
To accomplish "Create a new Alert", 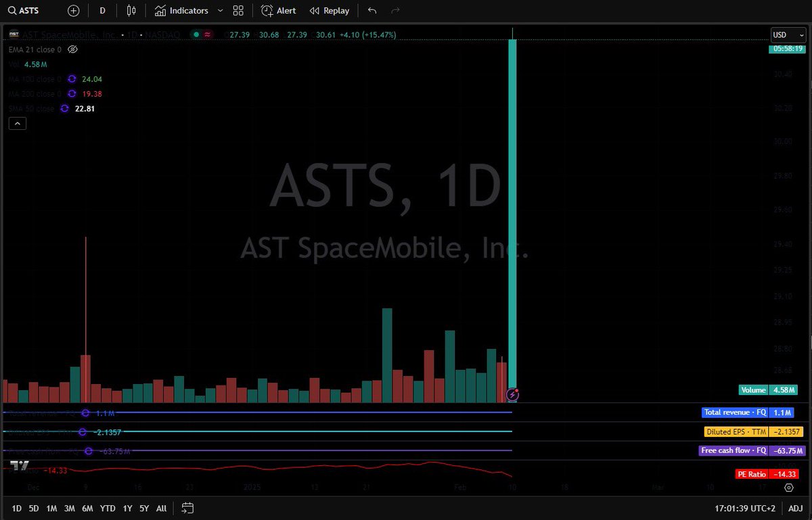I will coord(279,11).
